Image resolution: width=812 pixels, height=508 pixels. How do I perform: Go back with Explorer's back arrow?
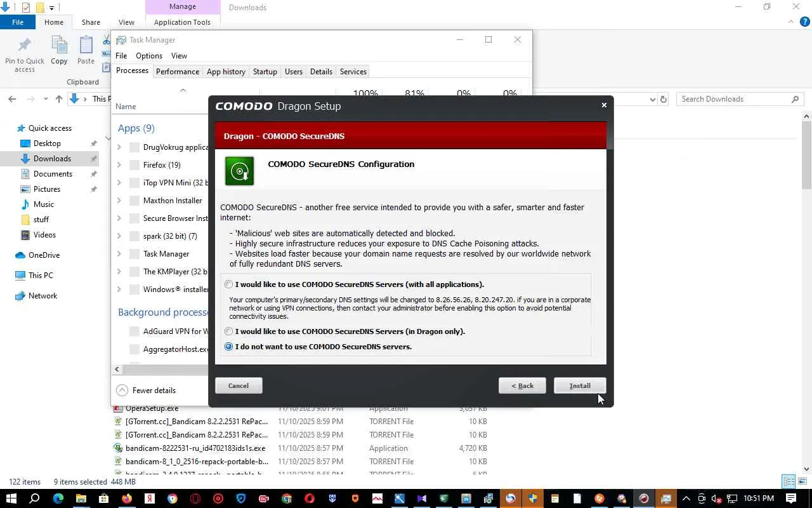pyautogui.click(x=12, y=99)
